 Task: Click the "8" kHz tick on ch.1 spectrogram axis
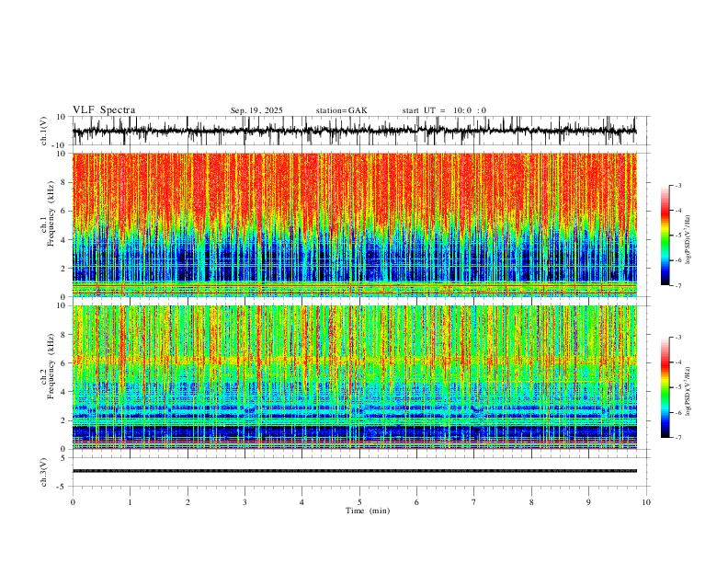coord(63,182)
